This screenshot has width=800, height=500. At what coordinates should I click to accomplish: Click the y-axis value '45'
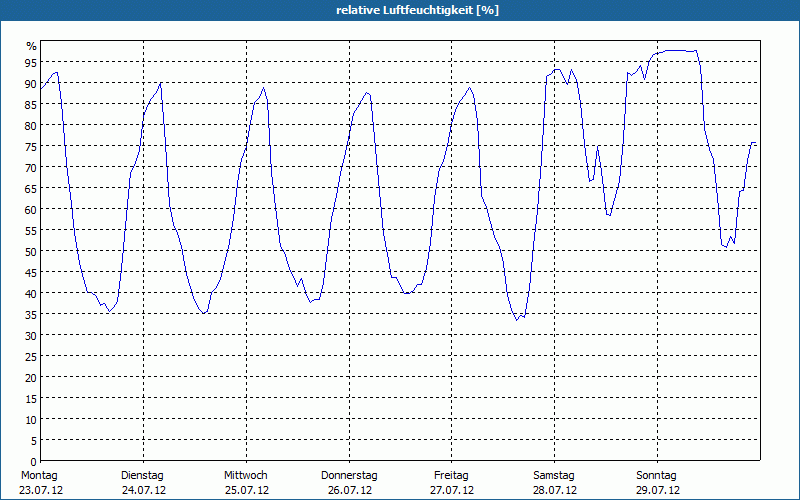pyautogui.click(x=31, y=272)
